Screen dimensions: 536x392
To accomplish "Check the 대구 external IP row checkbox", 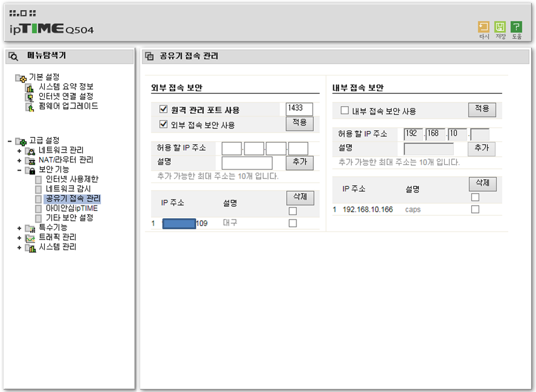I will point(293,223).
